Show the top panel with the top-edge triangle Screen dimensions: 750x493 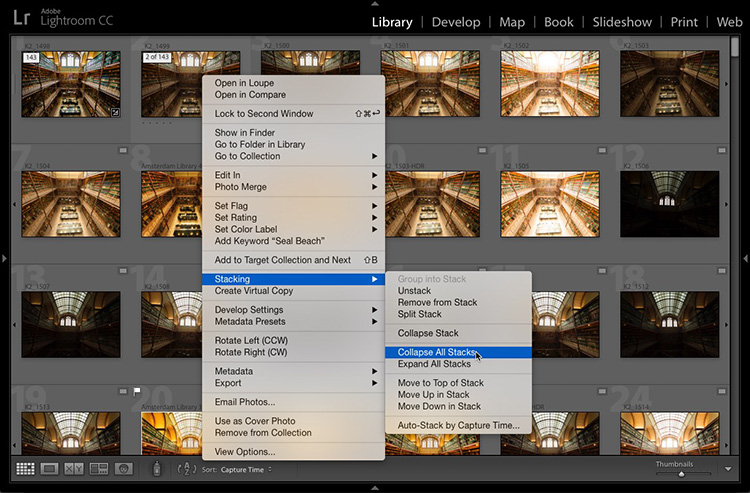(375, 3)
